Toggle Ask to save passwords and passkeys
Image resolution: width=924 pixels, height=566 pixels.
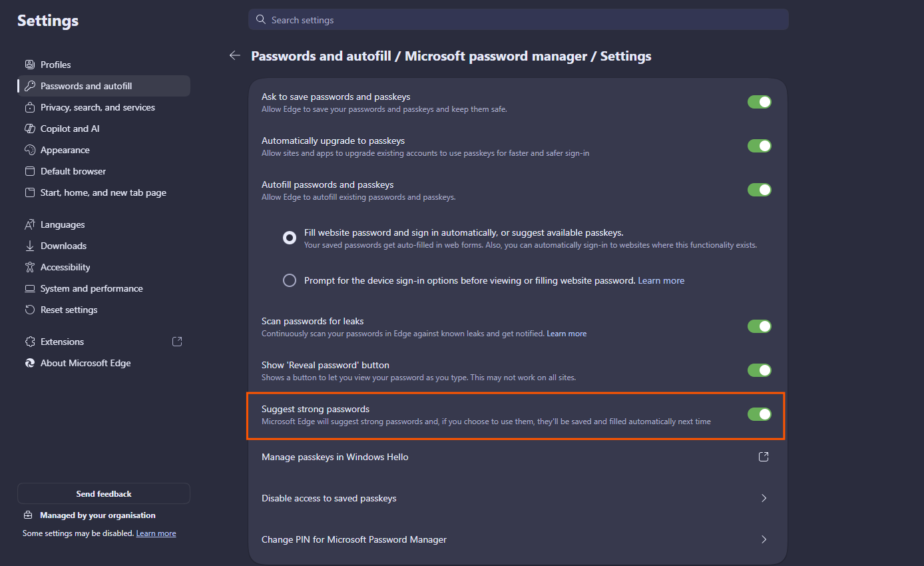pyautogui.click(x=759, y=102)
